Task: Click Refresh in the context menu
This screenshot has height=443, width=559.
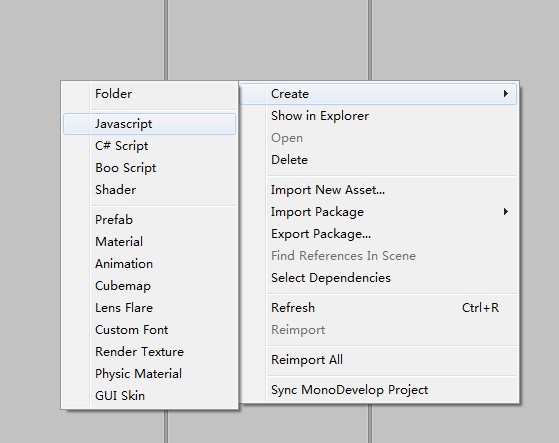Action: [x=379, y=308]
